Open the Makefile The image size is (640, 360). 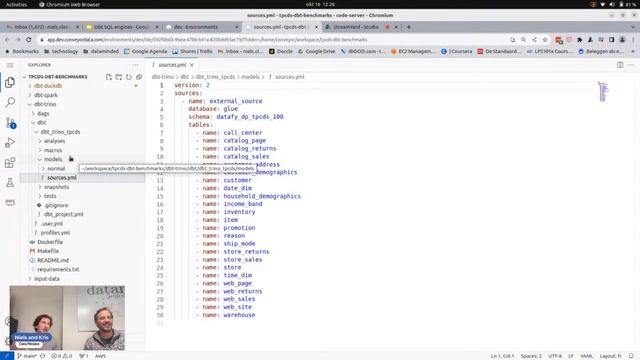(x=48, y=251)
